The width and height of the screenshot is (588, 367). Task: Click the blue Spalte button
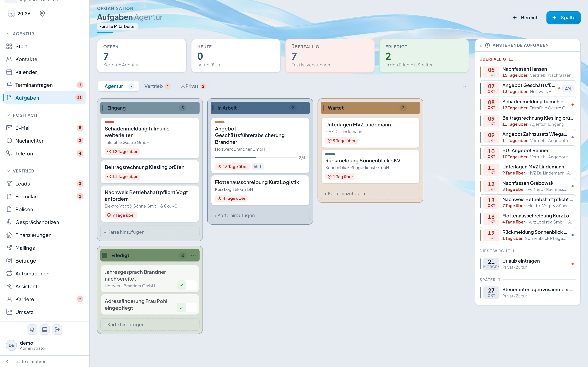pyautogui.click(x=563, y=17)
